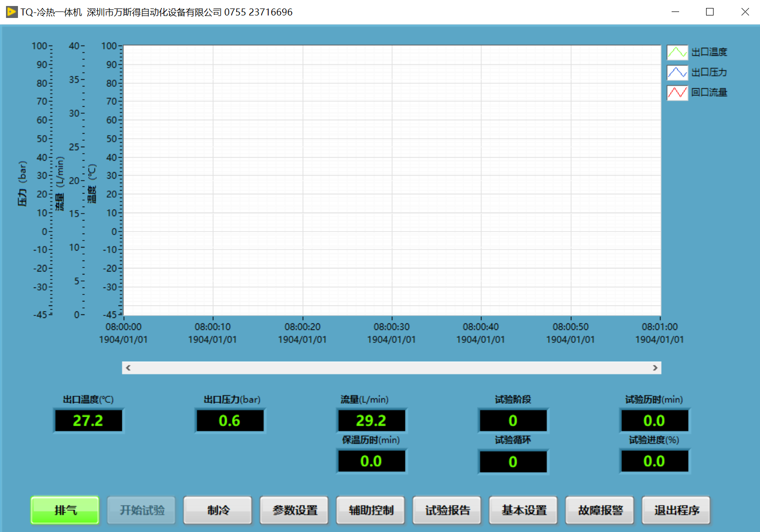Click the LabVIEW app icon in title bar

pyautogui.click(x=11, y=12)
